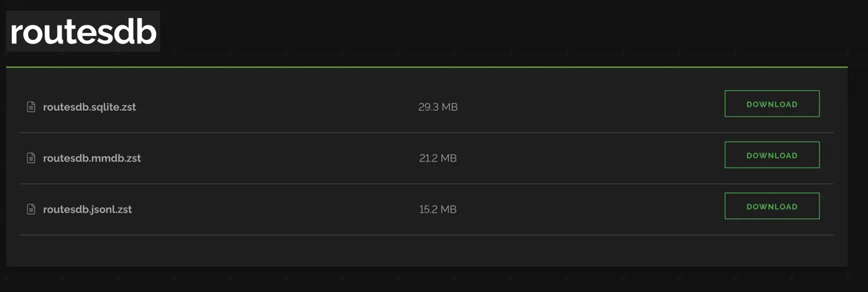Select the file icon for routesdb.jsonl.zst
The width and height of the screenshot is (868, 292).
coord(31,209)
